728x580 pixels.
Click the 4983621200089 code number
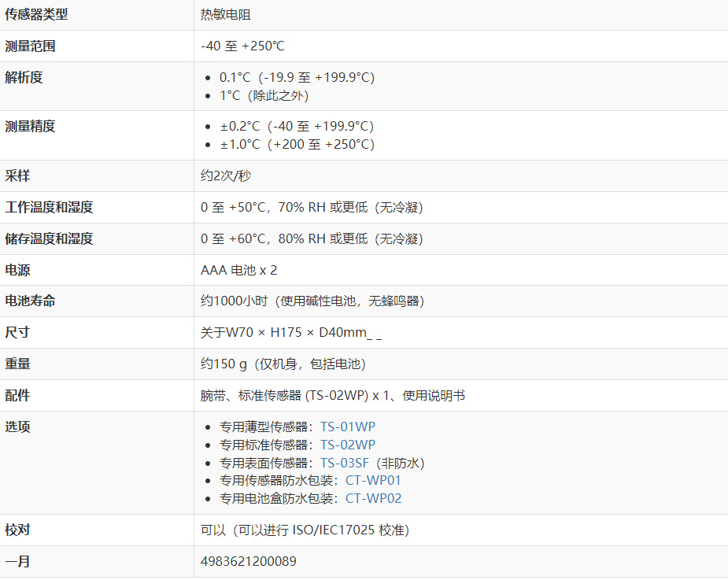(x=249, y=561)
